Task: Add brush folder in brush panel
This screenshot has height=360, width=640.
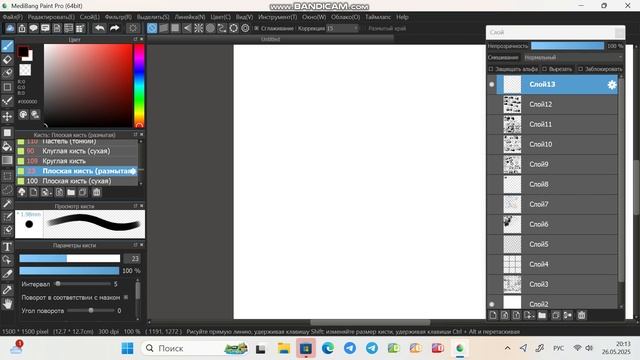Action: point(71,192)
